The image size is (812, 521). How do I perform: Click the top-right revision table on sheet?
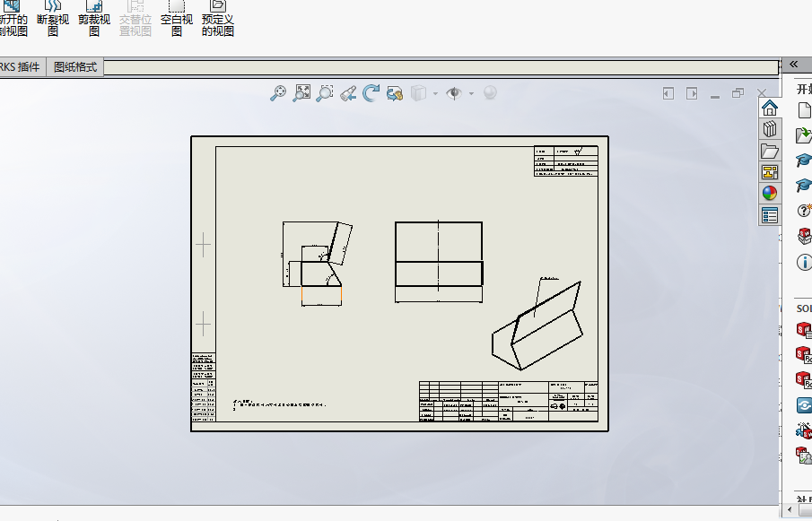click(x=566, y=161)
